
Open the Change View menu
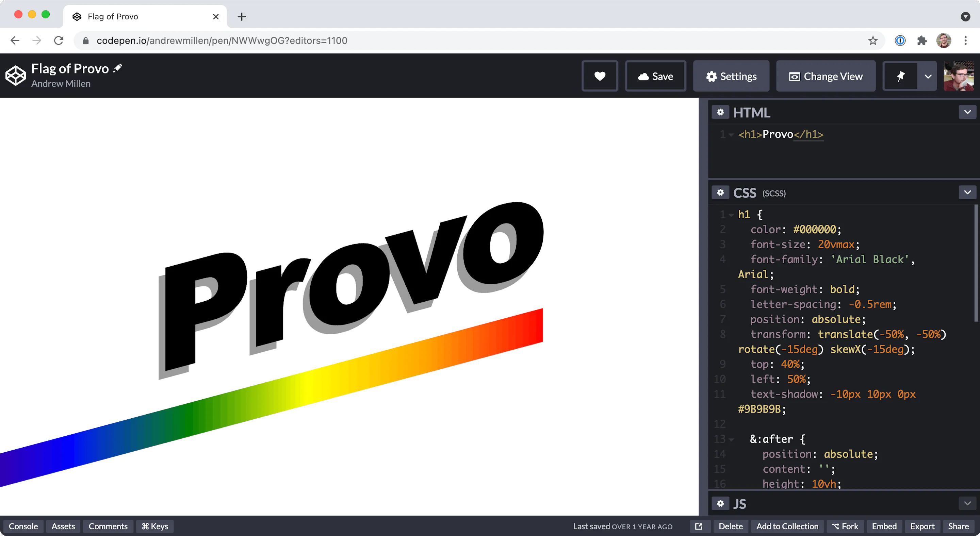coord(826,76)
